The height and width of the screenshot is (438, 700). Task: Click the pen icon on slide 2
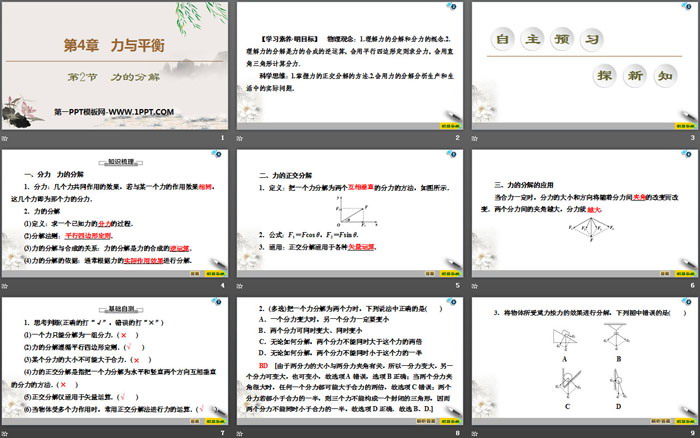click(x=453, y=116)
